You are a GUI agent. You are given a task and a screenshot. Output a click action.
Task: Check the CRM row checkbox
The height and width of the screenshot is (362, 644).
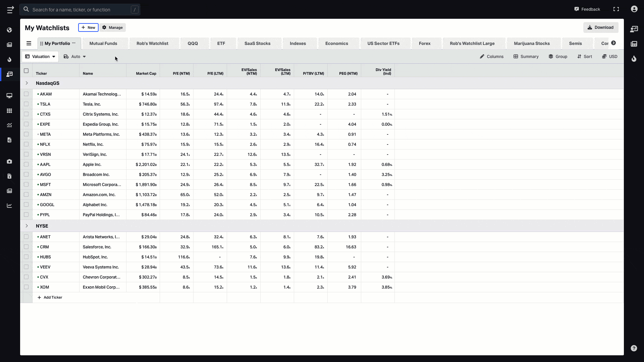click(x=26, y=247)
